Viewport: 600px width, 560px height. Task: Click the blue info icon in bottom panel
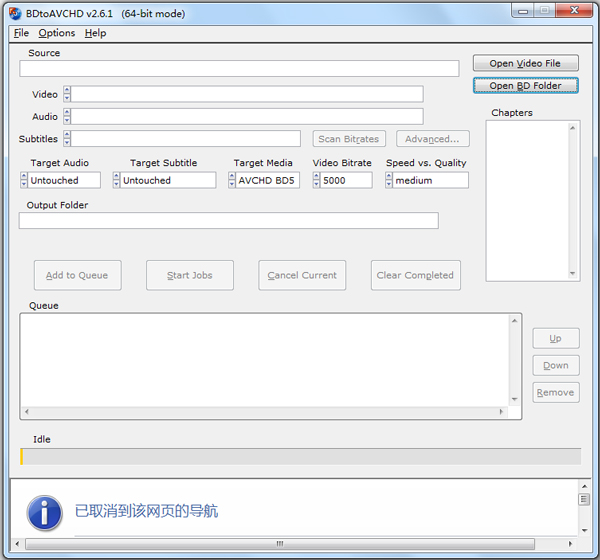point(45,513)
